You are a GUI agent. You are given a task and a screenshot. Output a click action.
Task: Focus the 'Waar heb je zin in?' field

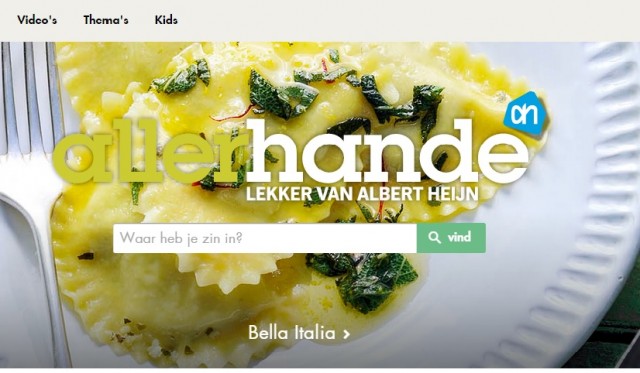point(265,238)
